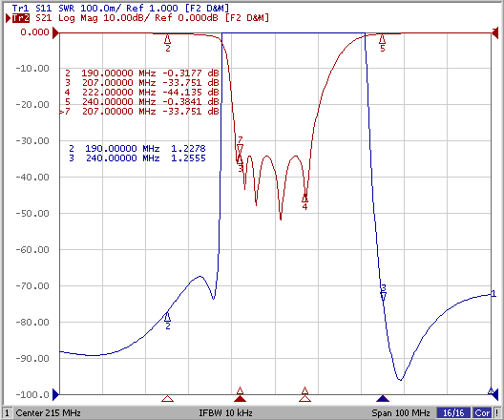
Task: Click the Center 215 MHz status field
Action: (x=49, y=412)
